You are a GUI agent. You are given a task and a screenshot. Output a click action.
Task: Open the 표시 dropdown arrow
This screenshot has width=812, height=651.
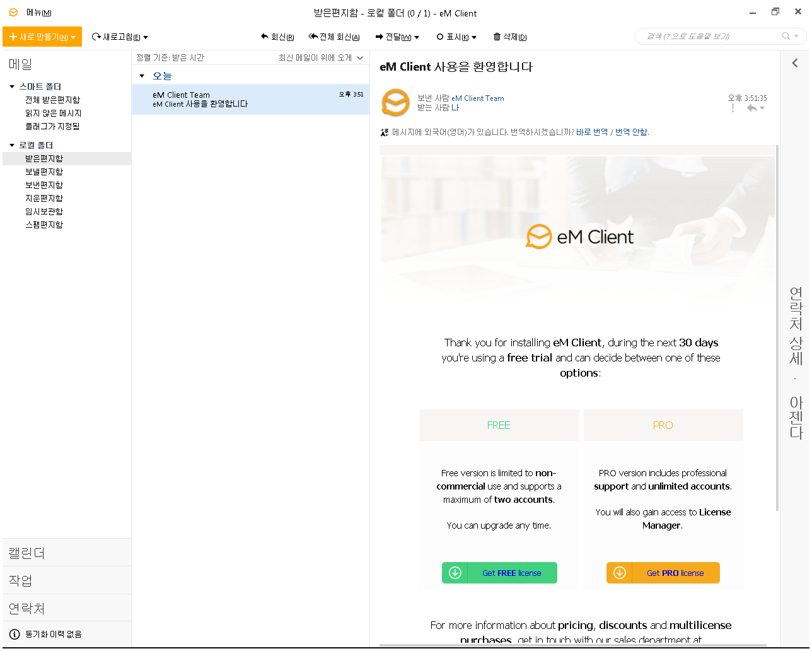click(474, 38)
